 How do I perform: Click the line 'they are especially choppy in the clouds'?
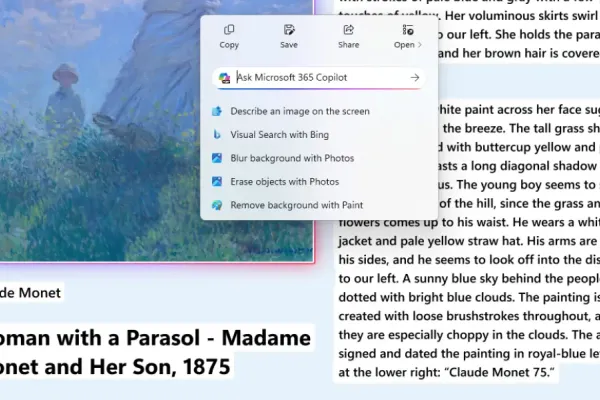click(x=468, y=335)
